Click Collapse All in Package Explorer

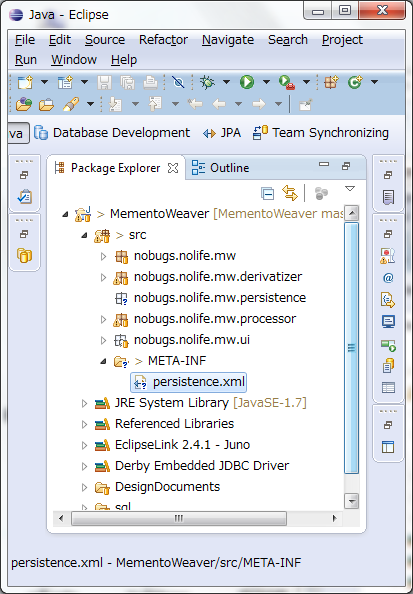click(x=268, y=194)
